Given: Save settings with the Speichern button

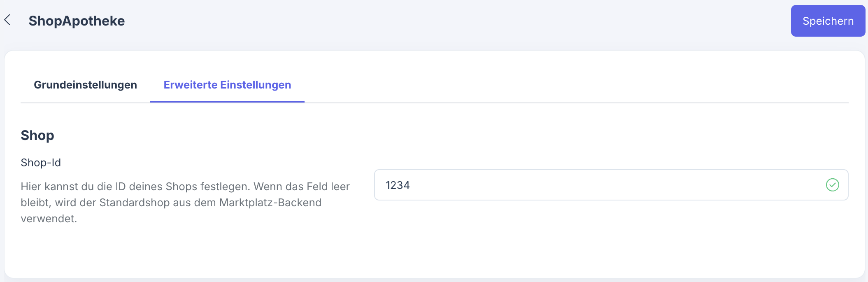Looking at the screenshot, I should pos(828,21).
